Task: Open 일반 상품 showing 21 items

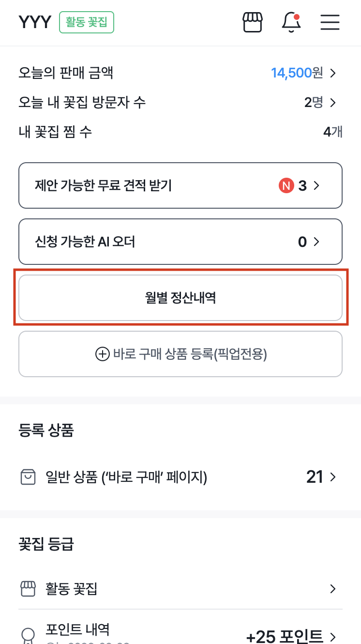Action: coord(180,477)
